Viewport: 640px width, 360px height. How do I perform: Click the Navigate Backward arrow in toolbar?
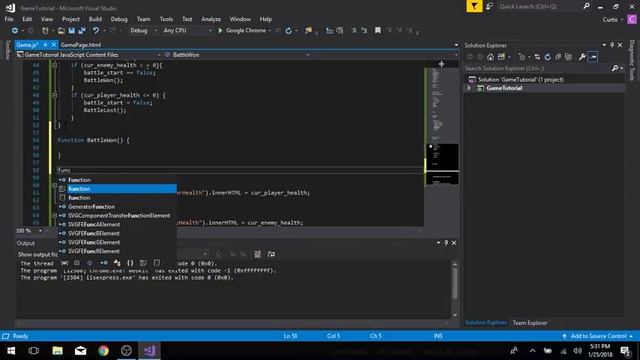click(x=15, y=31)
